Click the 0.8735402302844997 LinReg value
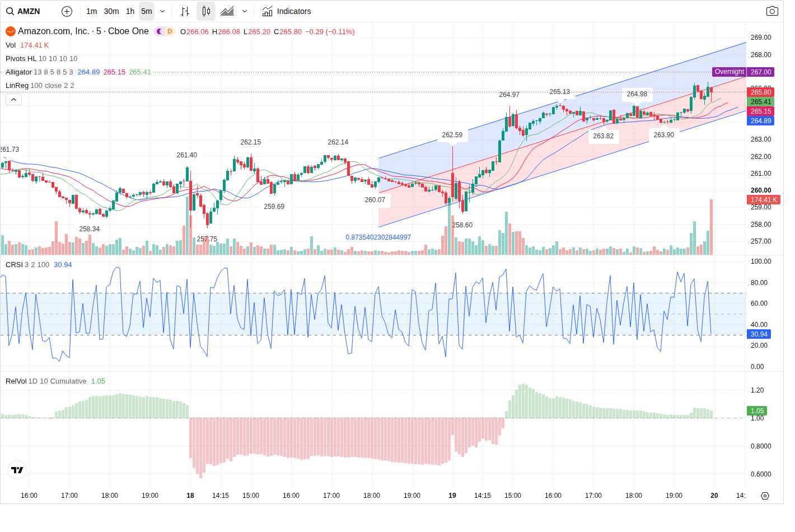This screenshot has width=795, height=532. (378, 237)
